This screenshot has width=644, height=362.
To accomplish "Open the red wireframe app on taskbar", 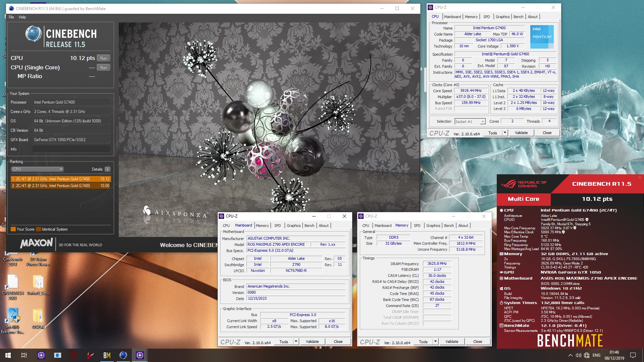I will 74,355.
